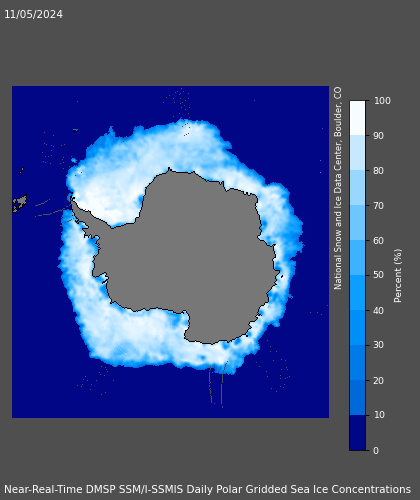Click the 70 colorbar tick label
Viewport: 420px width, 500px height.
pyautogui.click(x=378, y=206)
